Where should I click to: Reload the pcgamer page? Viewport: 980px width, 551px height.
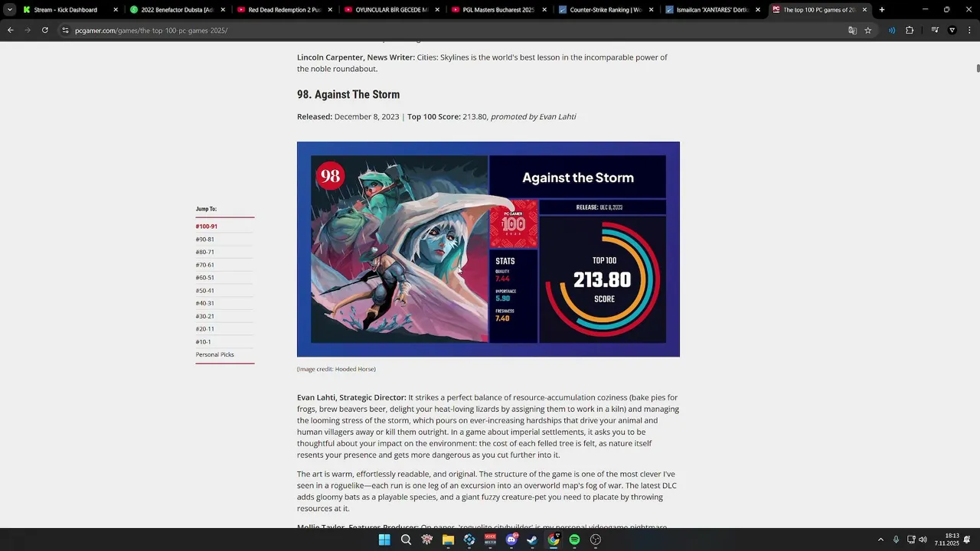pyautogui.click(x=45, y=30)
